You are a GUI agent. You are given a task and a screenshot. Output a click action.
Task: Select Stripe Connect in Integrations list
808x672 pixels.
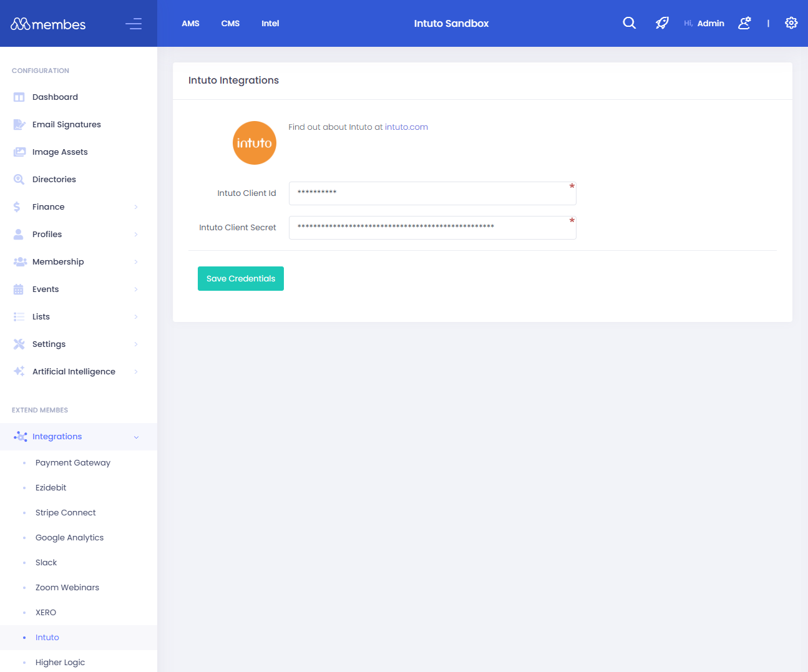[66, 513]
